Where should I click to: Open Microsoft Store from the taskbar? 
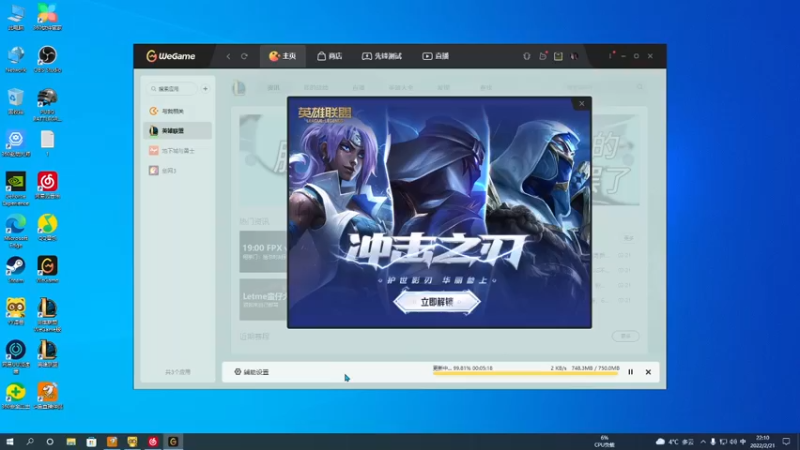click(x=91, y=441)
